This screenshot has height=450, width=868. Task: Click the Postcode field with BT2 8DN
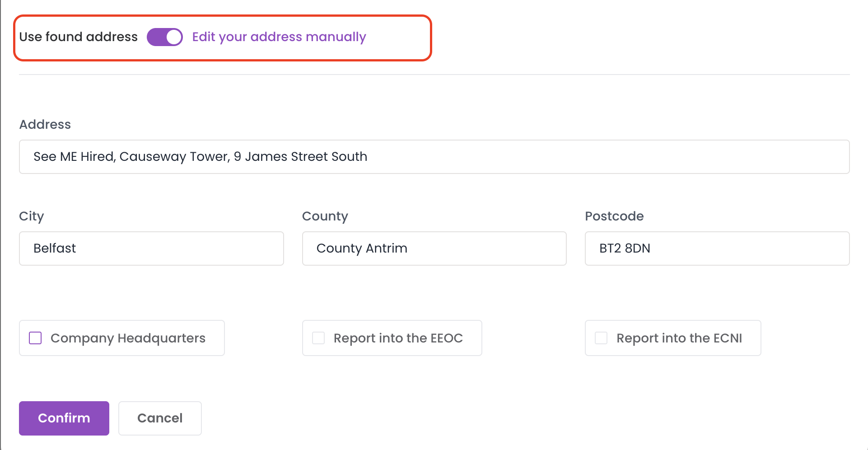point(717,248)
